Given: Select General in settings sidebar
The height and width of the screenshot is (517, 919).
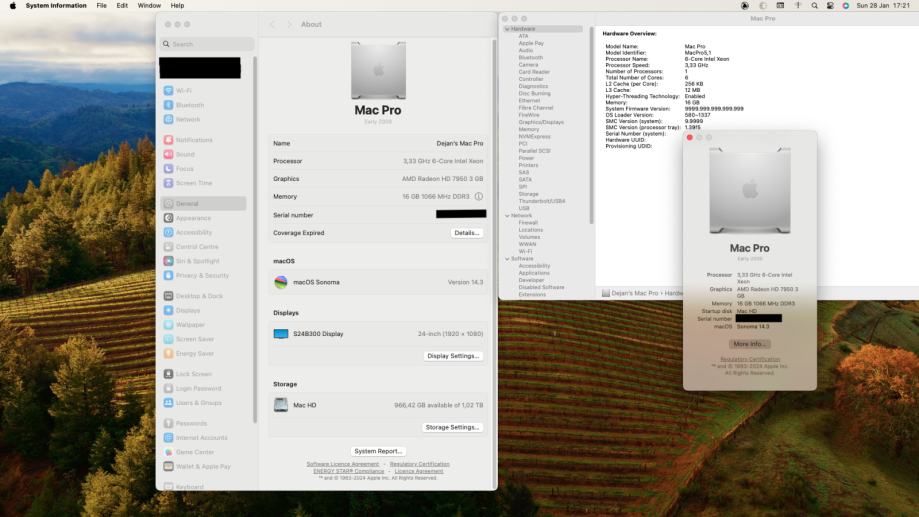Looking at the screenshot, I should (x=202, y=203).
